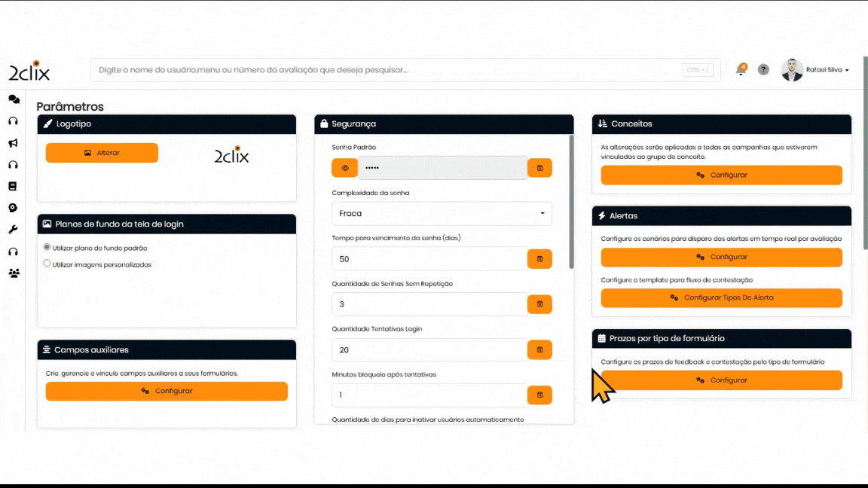The image size is (868, 488).
Task: Open the users group sidebar icon
Action: [x=14, y=273]
